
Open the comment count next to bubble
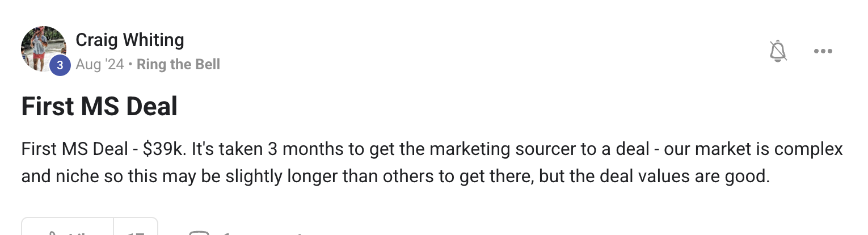click(227, 232)
